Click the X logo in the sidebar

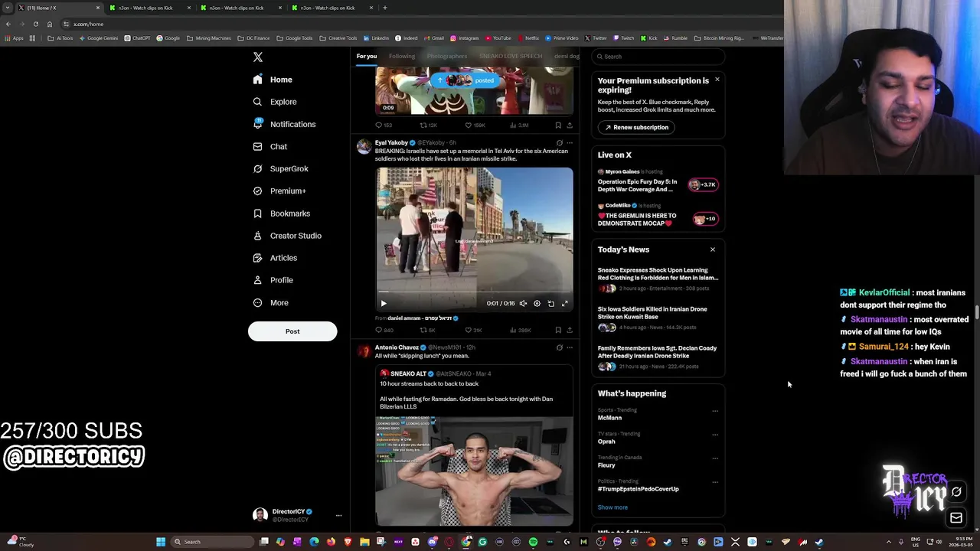coord(258,57)
